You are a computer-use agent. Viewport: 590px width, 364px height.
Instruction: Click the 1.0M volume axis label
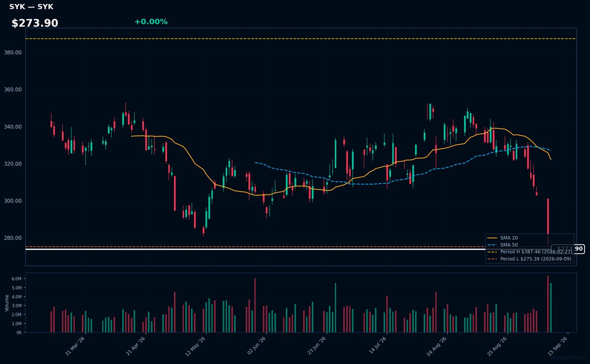[x=16, y=324]
